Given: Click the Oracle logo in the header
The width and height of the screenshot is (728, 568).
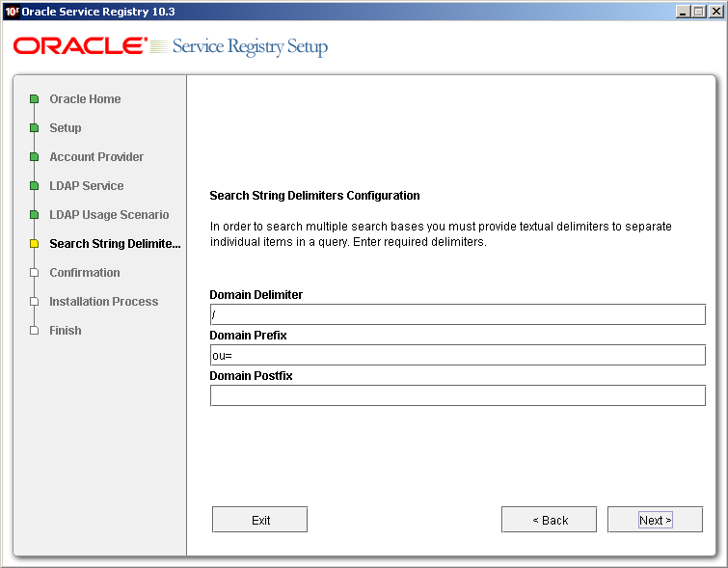Looking at the screenshot, I should (80, 46).
